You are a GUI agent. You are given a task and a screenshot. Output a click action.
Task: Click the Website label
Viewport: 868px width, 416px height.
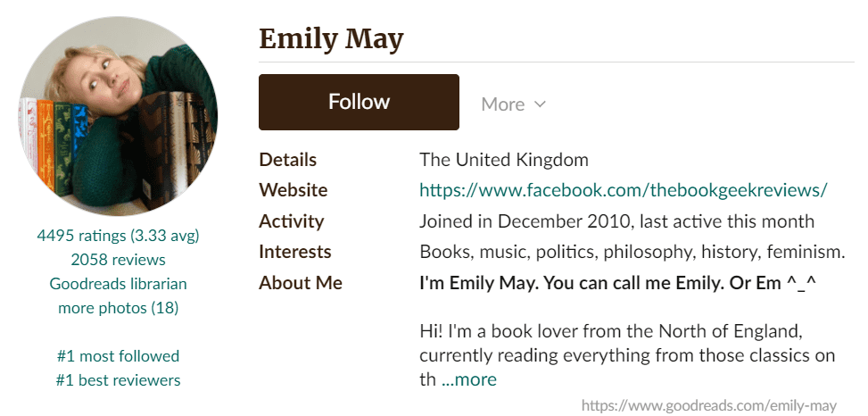(293, 190)
